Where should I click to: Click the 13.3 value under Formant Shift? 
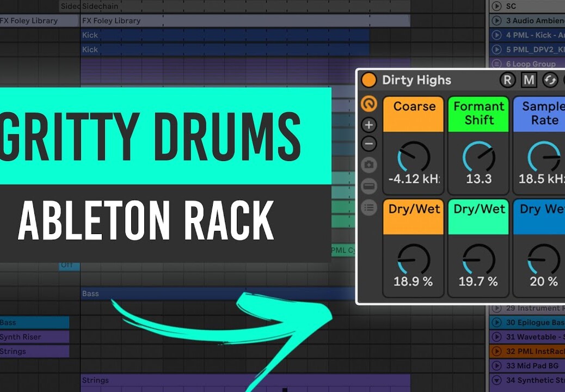(478, 179)
